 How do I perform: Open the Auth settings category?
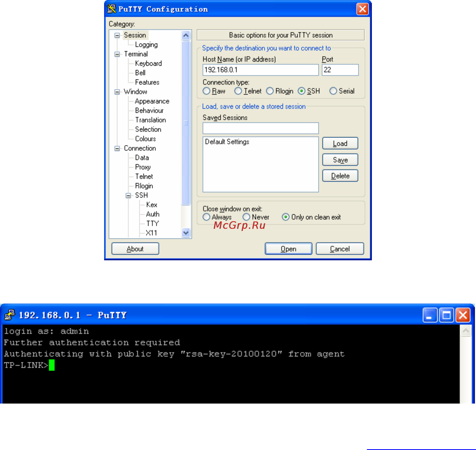point(153,214)
